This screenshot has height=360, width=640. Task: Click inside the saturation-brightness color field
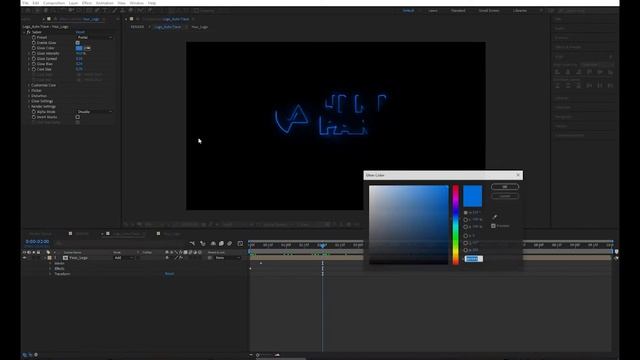point(409,225)
